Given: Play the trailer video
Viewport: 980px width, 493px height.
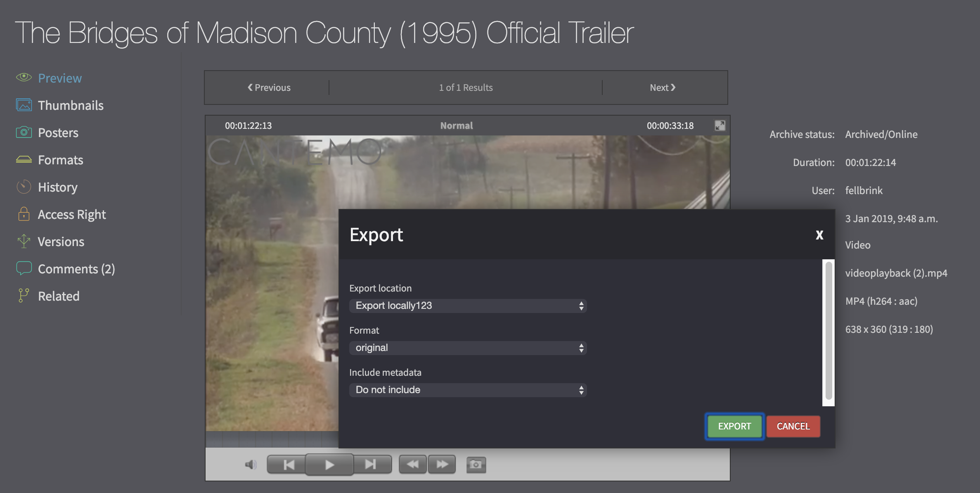Looking at the screenshot, I should pyautogui.click(x=329, y=465).
